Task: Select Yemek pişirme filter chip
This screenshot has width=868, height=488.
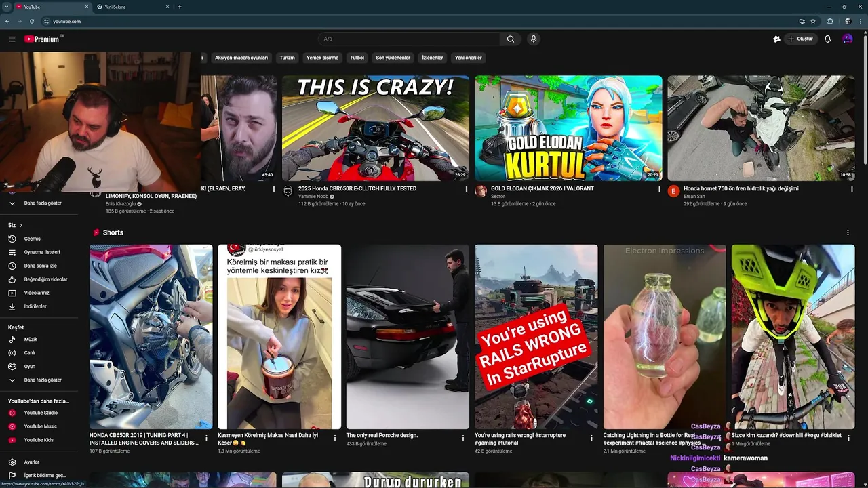Action: point(322,58)
